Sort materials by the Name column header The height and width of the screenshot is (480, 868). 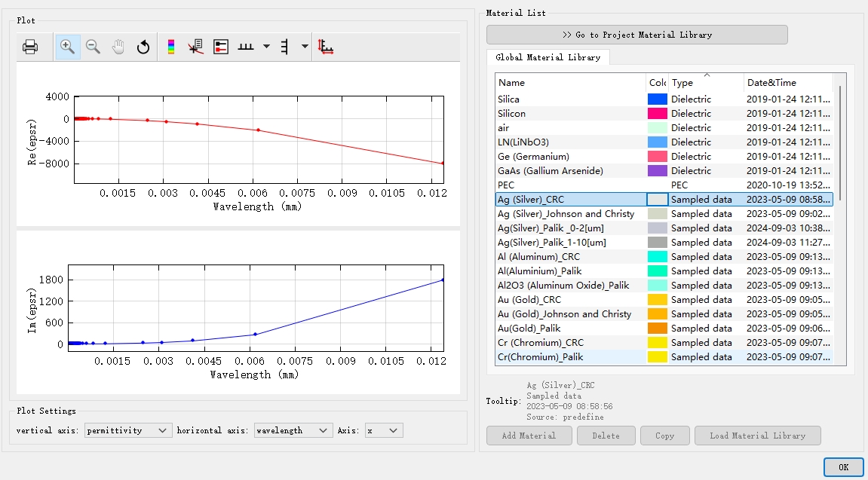[x=570, y=82]
